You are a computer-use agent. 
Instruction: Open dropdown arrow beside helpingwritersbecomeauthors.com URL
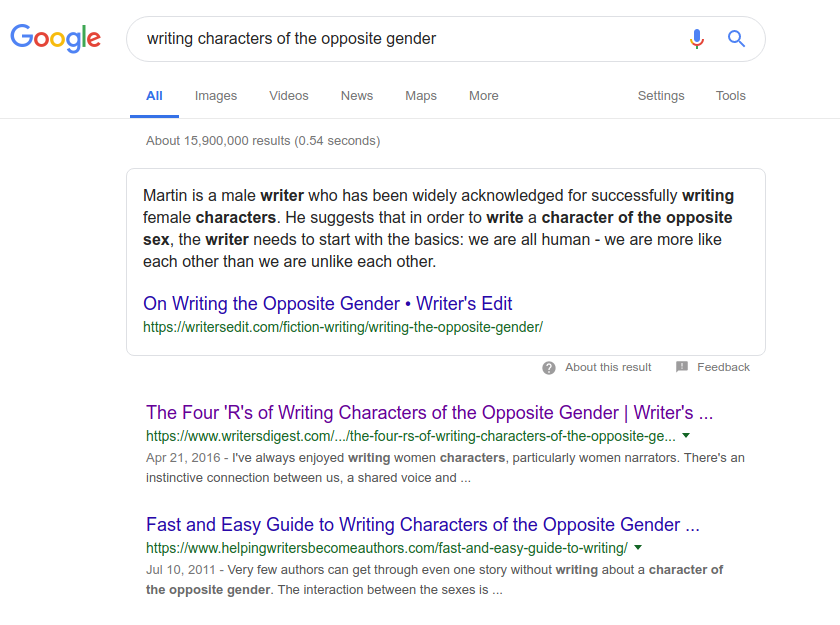tap(638, 548)
